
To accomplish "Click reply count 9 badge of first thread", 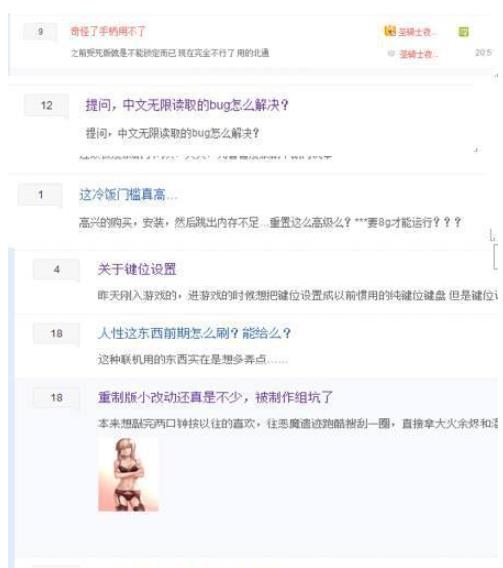I will coord(40,32).
